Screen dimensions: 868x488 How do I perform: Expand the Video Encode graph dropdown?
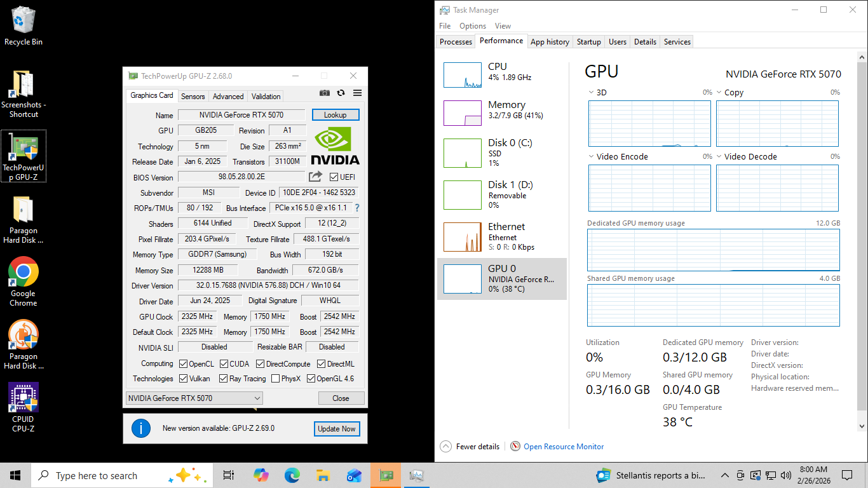click(x=592, y=157)
